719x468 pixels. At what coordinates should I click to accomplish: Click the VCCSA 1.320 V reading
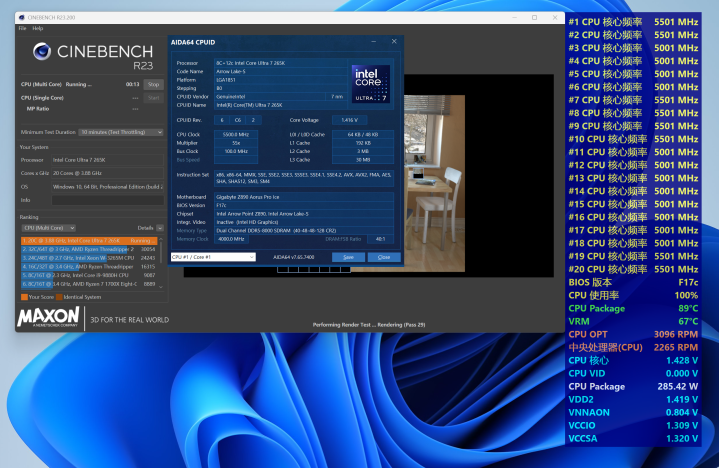[x=633, y=439]
